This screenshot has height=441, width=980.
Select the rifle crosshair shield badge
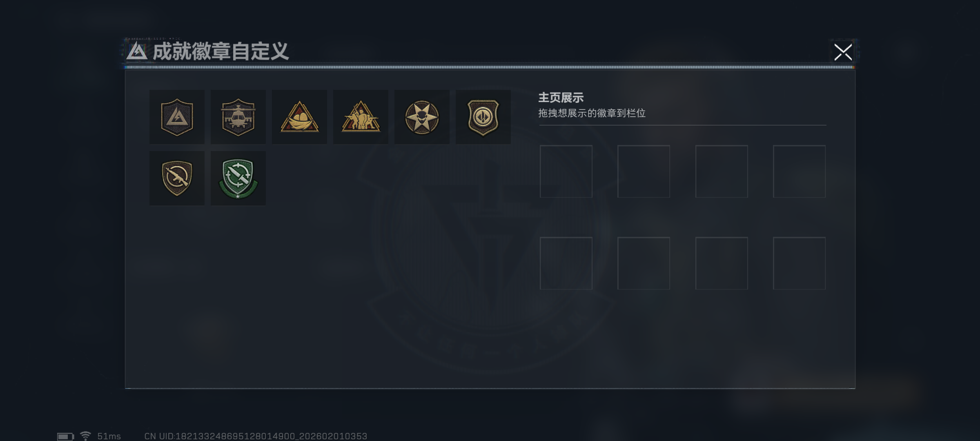tap(177, 178)
